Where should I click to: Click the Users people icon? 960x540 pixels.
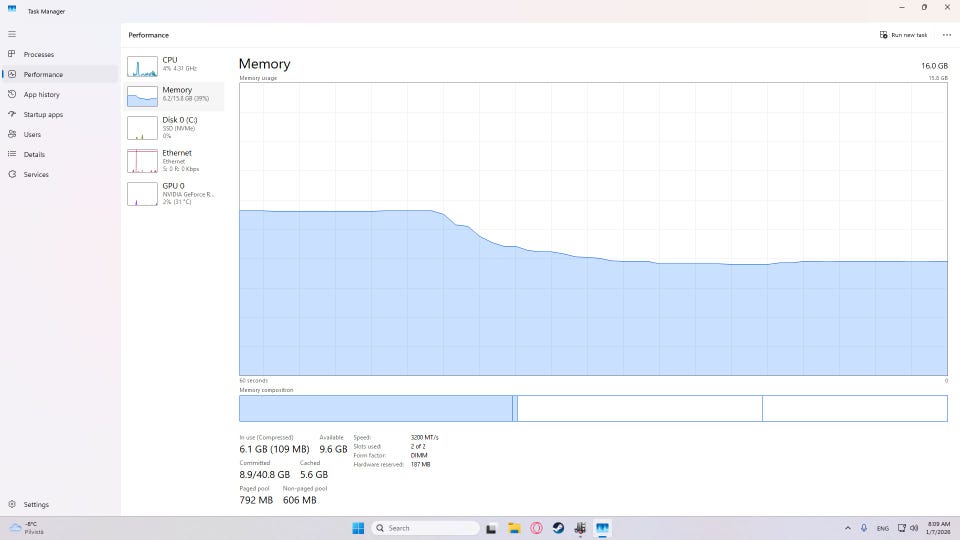tap(12, 134)
